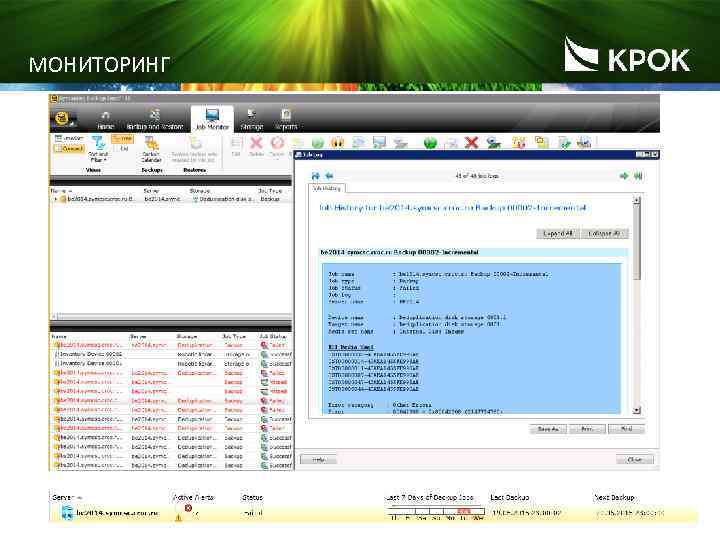Select the Job Monitor tab
The height and width of the screenshot is (540, 720).
point(212,120)
